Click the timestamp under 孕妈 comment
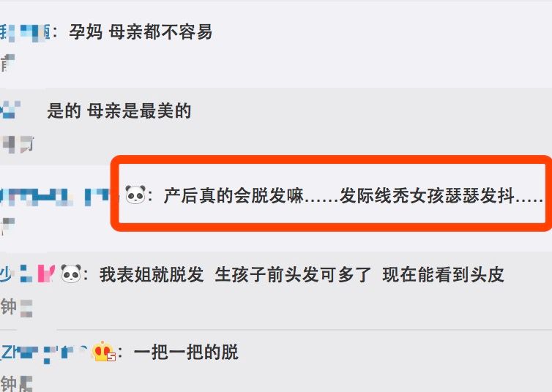 point(7,64)
